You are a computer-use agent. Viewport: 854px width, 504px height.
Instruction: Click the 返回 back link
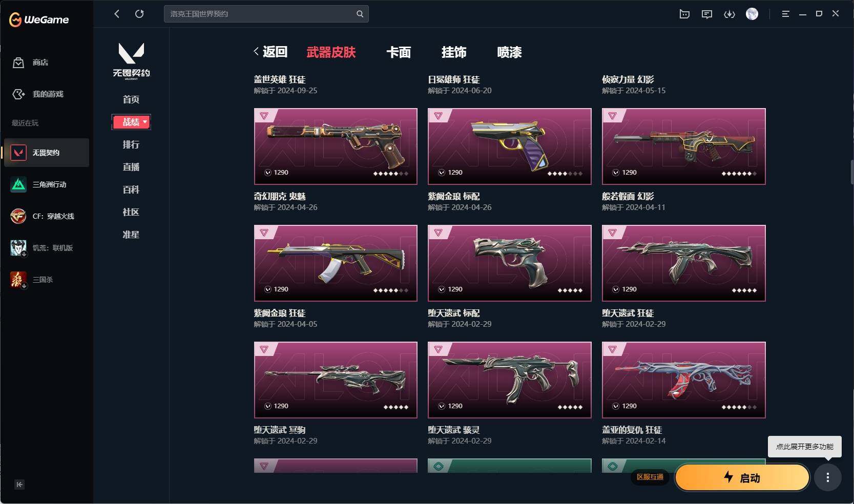click(270, 52)
